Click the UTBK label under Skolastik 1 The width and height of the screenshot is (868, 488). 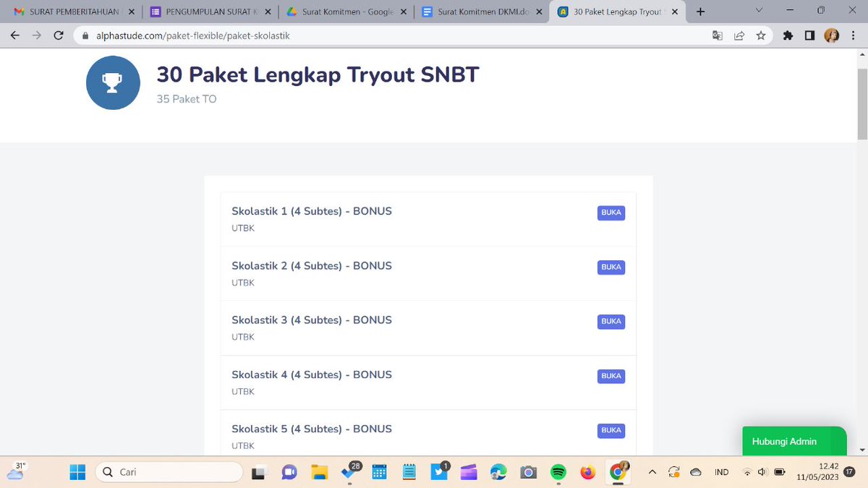[243, 228]
